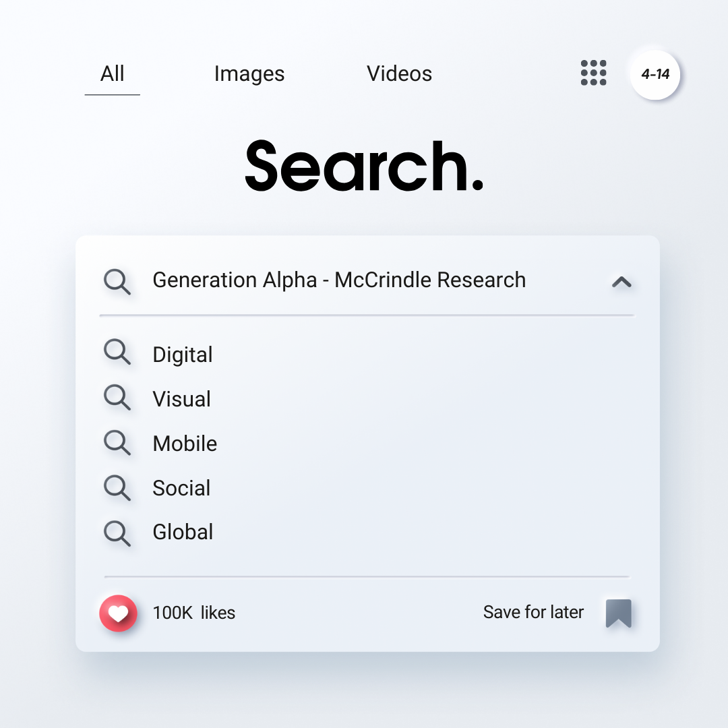Viewport: 728px width, 728px height.
Task: Click the 100K likes label
Action: [x=194, y=613]
